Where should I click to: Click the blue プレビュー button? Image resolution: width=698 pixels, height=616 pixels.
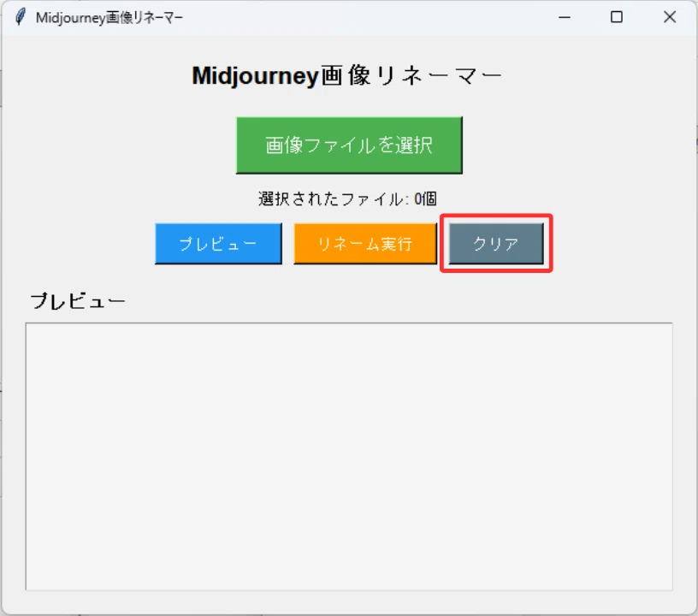(218, 244)
